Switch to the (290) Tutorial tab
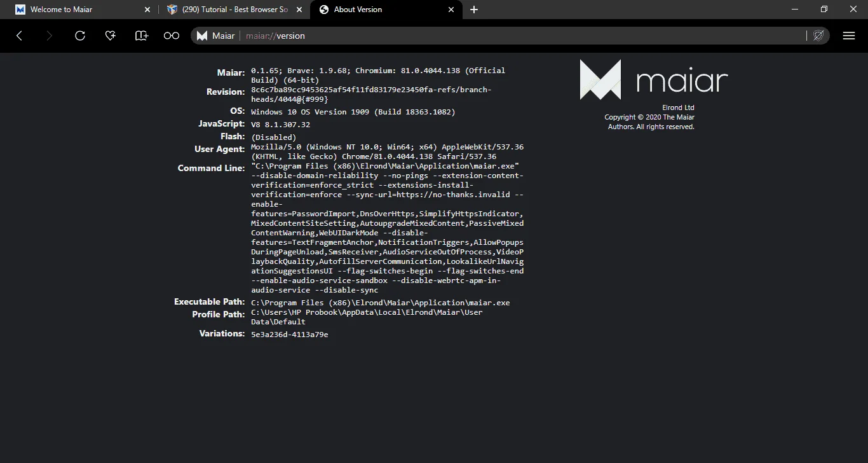This screenshot has height=463, width=868. pos(234,10)
